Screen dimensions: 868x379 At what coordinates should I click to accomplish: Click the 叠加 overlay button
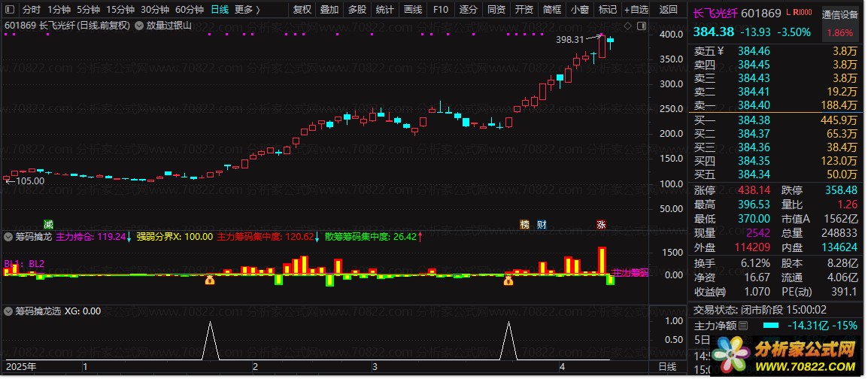pos(329,10)
